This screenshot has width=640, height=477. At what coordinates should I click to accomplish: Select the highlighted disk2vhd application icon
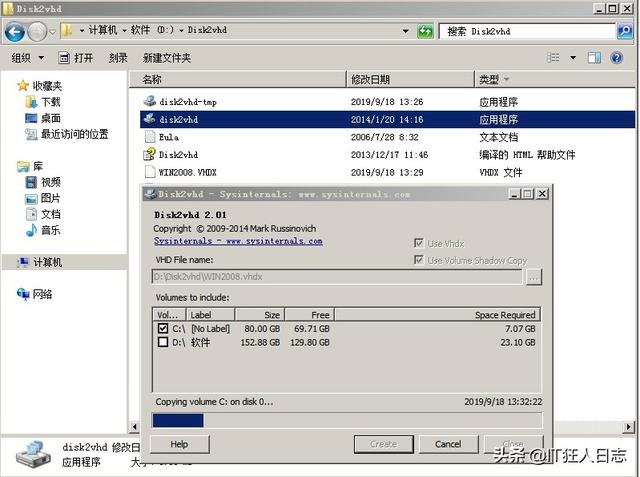(150, 119)
